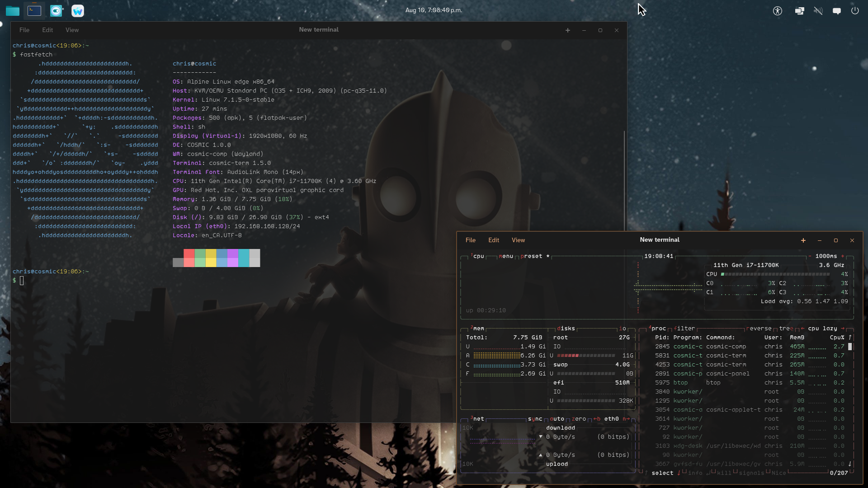868x488 pixels.
Task: Add a new tab in the fastfetch terminal
Action: tap(568, 30)
